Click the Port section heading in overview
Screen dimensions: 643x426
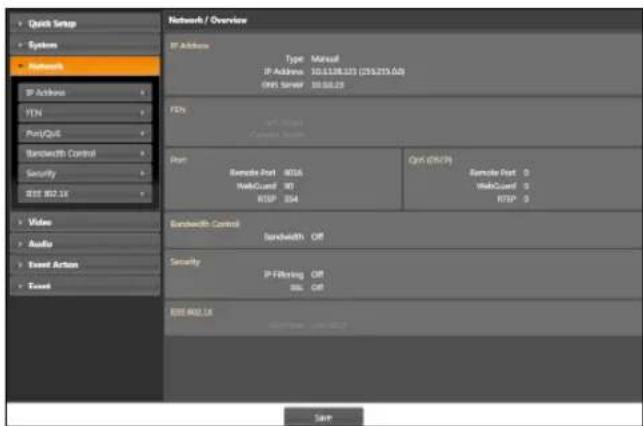178,159
